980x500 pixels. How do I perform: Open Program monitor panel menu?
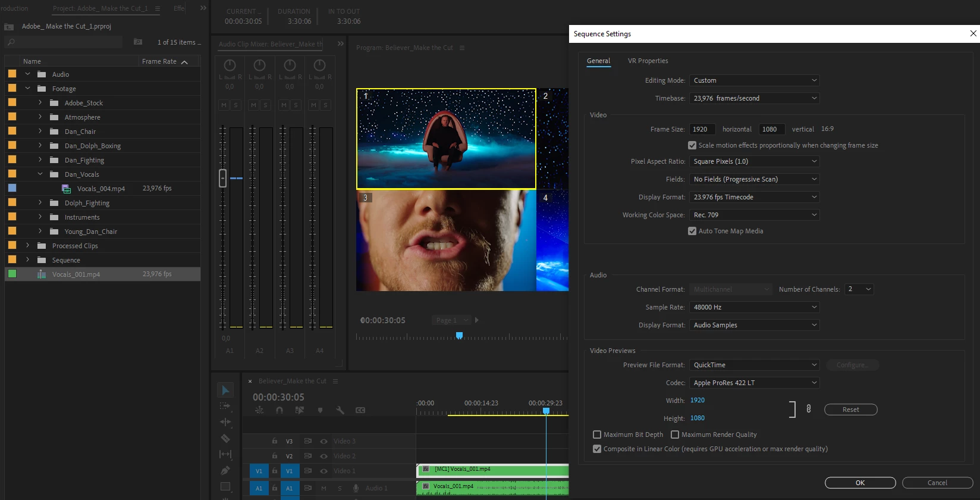click(462, 48)
